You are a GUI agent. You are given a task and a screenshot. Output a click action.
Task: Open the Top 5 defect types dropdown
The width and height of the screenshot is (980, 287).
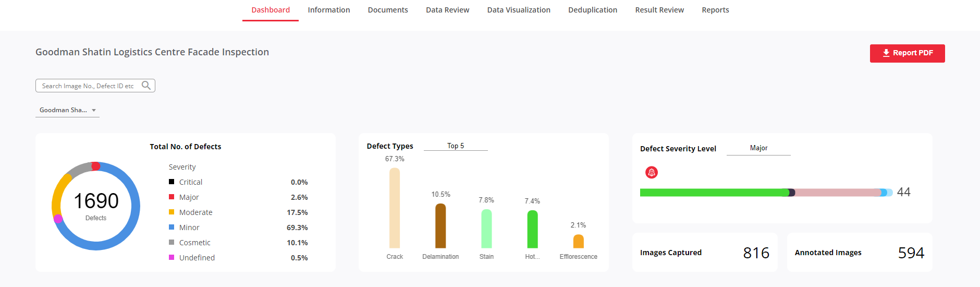456,146
